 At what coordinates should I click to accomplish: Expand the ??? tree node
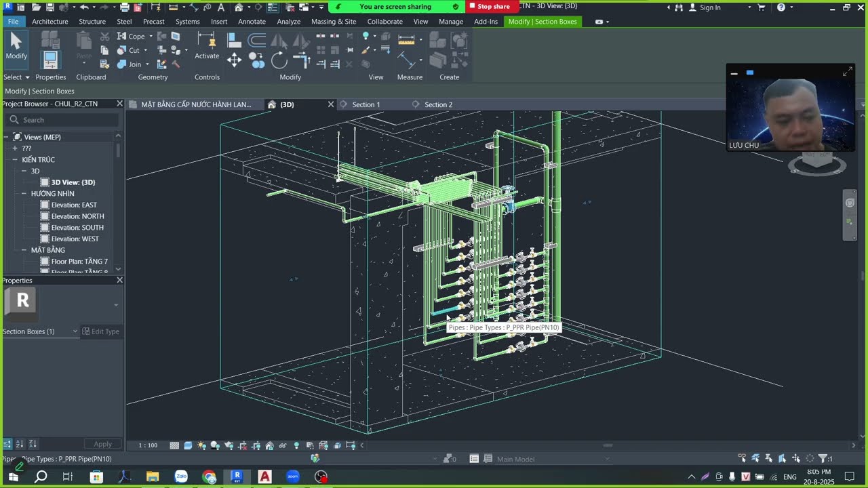click(15, 148)
